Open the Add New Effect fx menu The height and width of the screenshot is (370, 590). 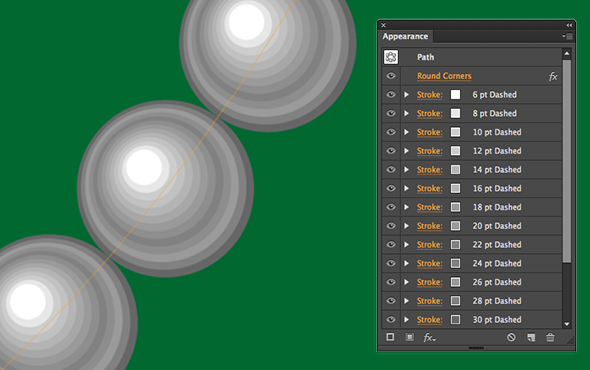(429, 337)
